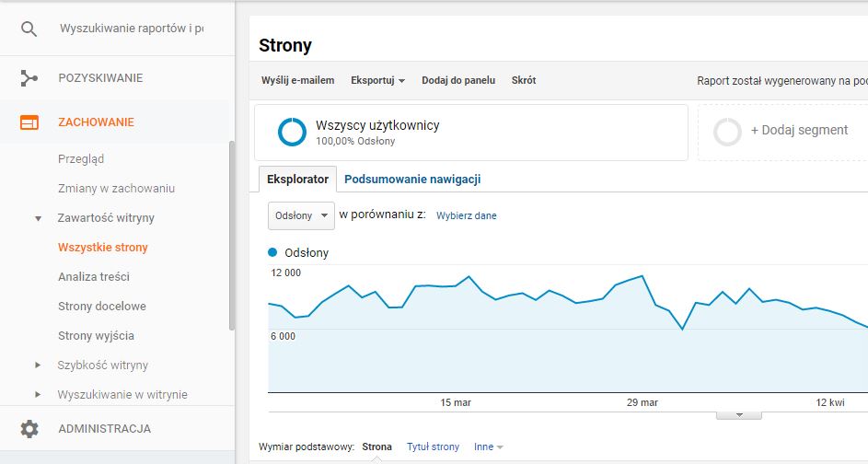Click the Wszyscy użytkownicy segment circle icon
This screenshot has width=868, height=464.
292,133
